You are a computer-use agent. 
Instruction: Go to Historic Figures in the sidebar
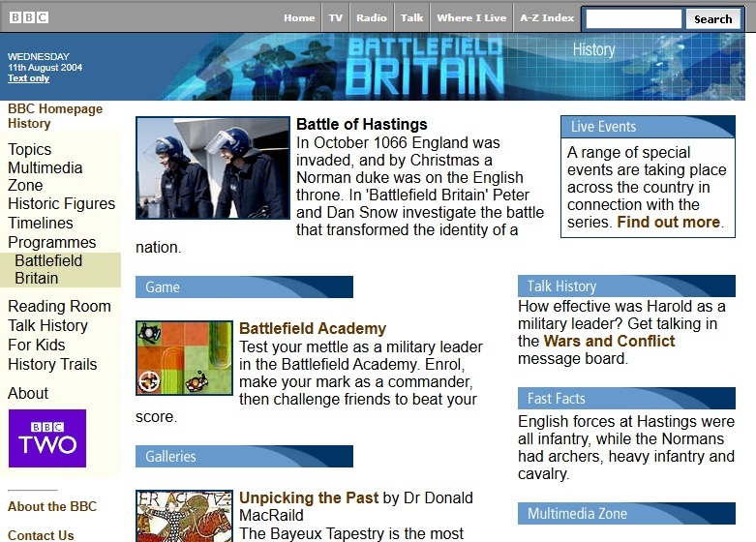click(x=61, y=203)
